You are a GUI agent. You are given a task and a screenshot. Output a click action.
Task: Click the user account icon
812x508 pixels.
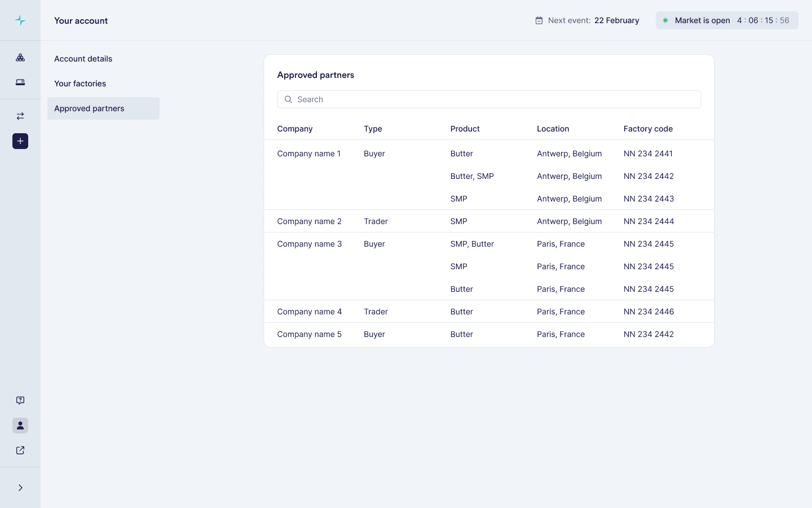pos(20,426)
